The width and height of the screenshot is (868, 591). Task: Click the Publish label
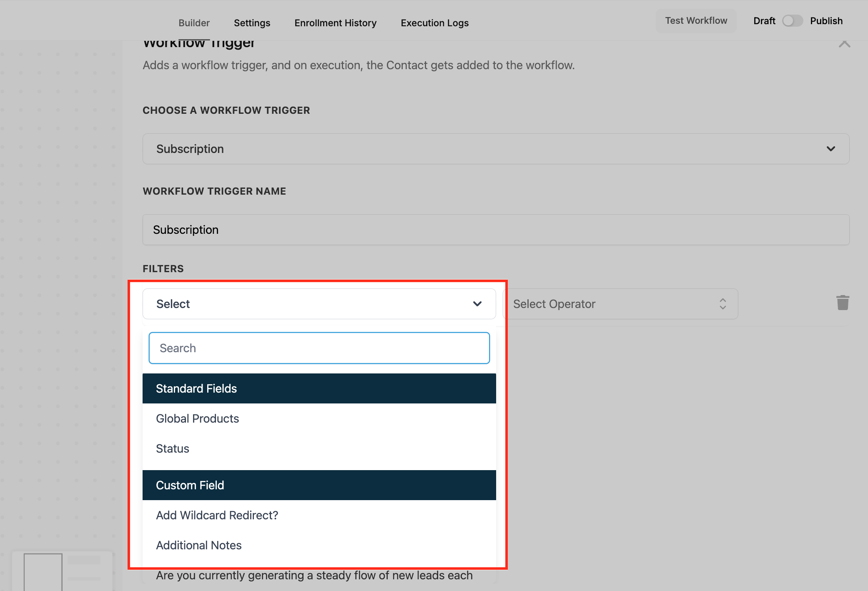tap(826, 21)
